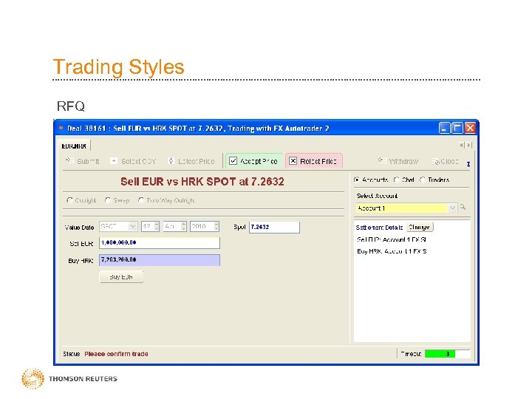Click the year spinner showing 2010
The image size is (532, 399).
(x=205, y=227)
